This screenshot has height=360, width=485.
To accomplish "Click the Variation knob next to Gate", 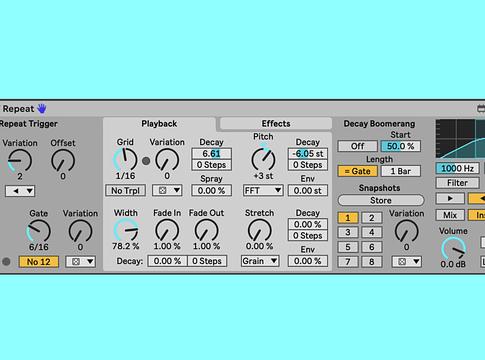I will pos(80,231).
